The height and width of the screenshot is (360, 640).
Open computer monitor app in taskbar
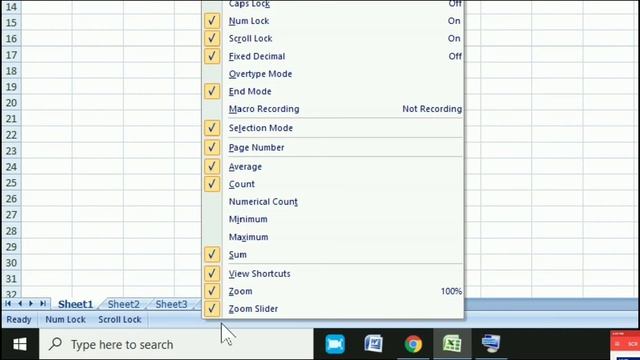tap(491, 344)
